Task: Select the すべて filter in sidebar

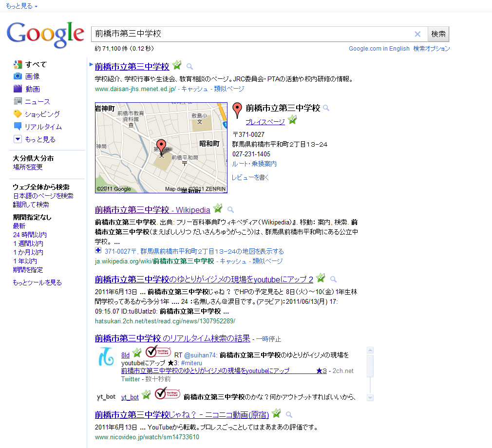Action: click(x=36, y=64)
